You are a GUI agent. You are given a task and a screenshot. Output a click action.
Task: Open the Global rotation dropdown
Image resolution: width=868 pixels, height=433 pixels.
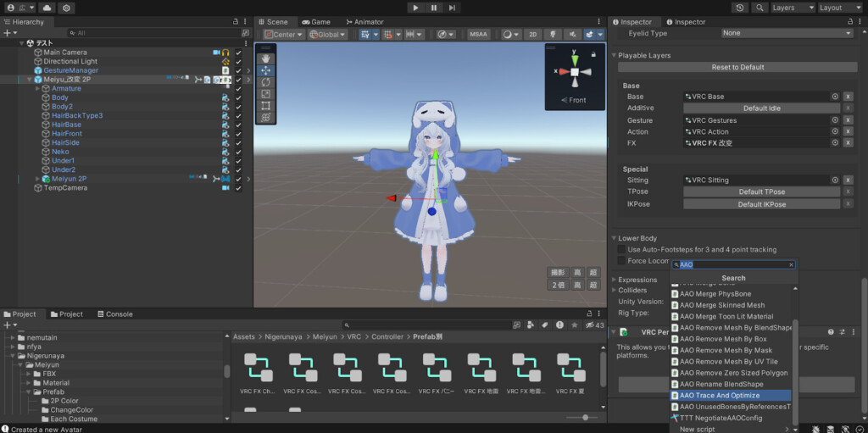(x=327, y=35)
